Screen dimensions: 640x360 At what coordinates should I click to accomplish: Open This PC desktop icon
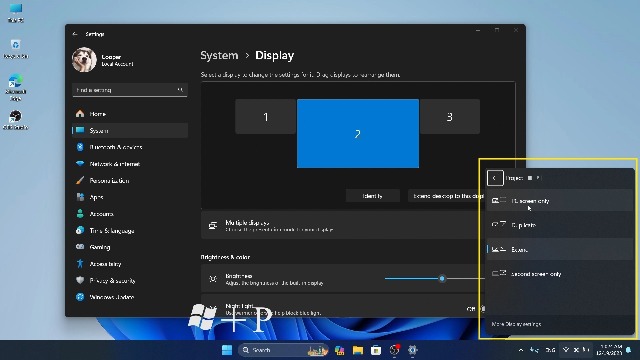(x=16, y=13)
